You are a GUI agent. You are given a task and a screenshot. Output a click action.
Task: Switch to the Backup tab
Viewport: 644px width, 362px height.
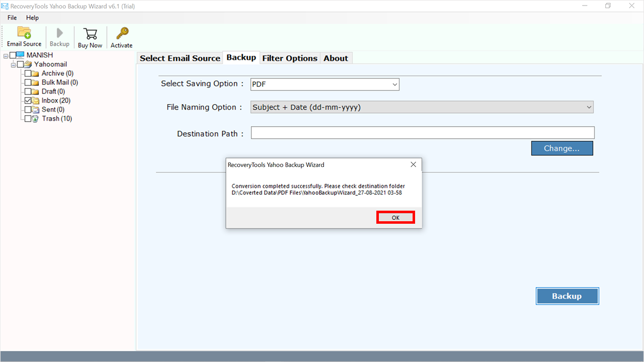pos(242,57)
